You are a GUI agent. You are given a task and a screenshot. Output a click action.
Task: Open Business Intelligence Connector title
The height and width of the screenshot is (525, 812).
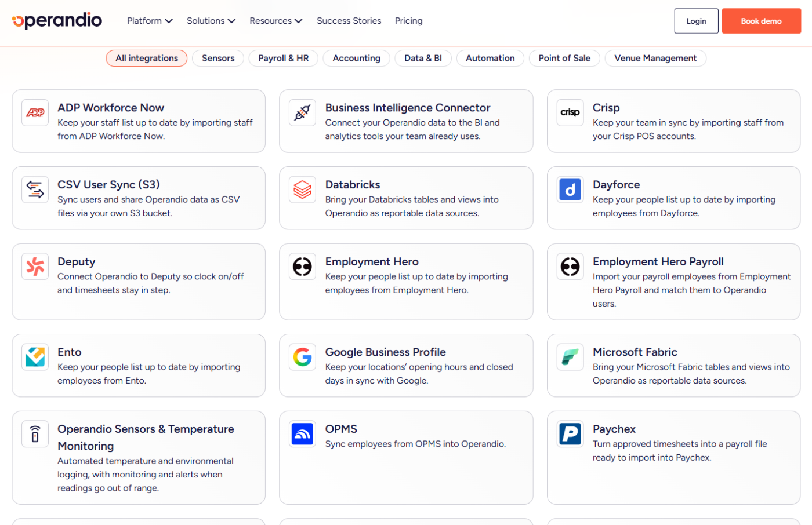(x=408, y=108)
